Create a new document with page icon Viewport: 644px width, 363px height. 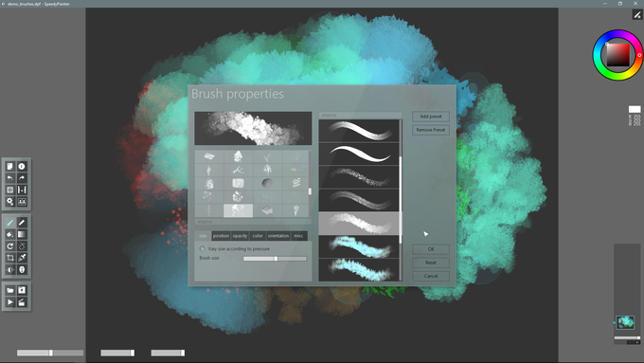tap(9, 166)
